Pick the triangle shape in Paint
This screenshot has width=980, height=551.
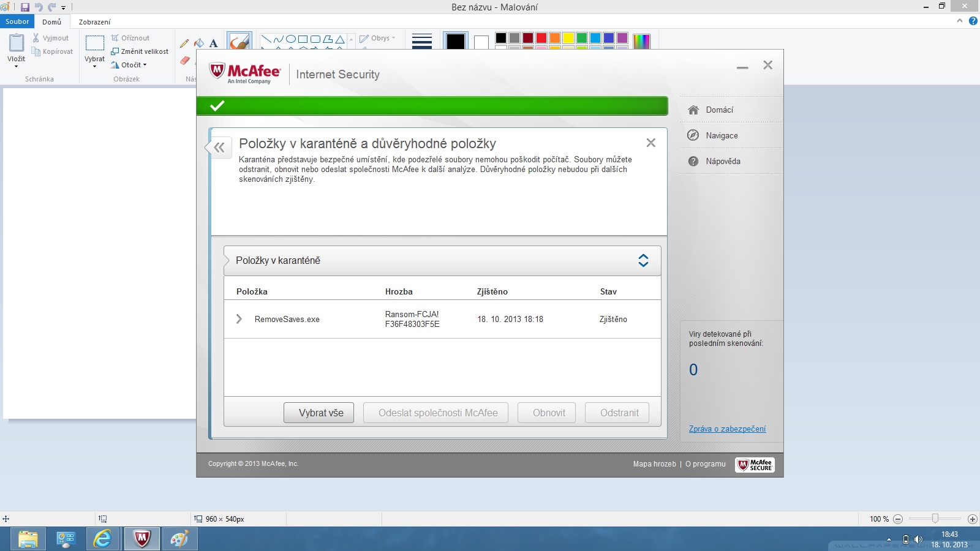point(340,39)
